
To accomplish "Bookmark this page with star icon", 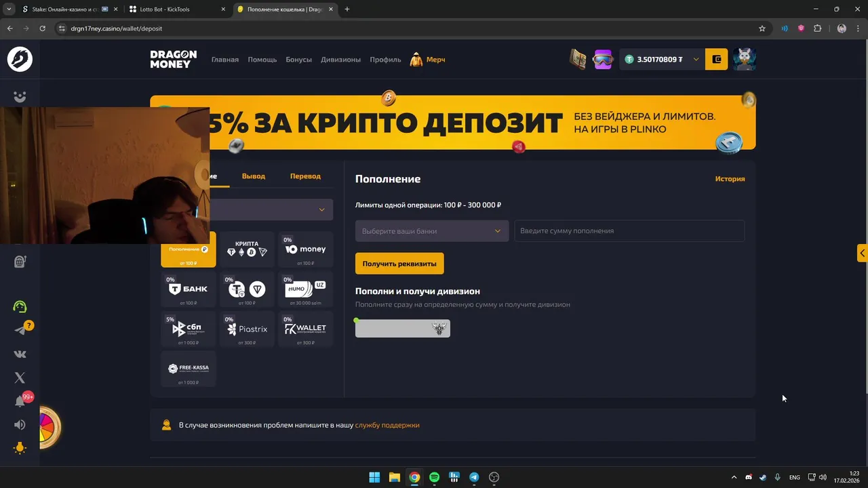I will [x=762, y=28].
